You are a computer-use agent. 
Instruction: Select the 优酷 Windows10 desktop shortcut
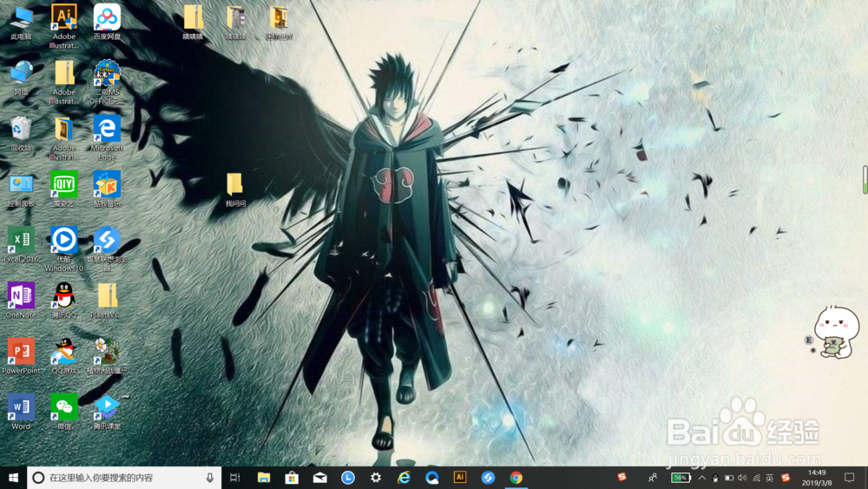click(63, 249)
